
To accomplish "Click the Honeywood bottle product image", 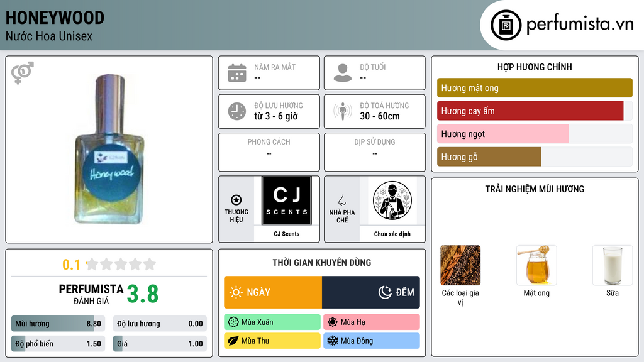I will [x=109, y=150].
